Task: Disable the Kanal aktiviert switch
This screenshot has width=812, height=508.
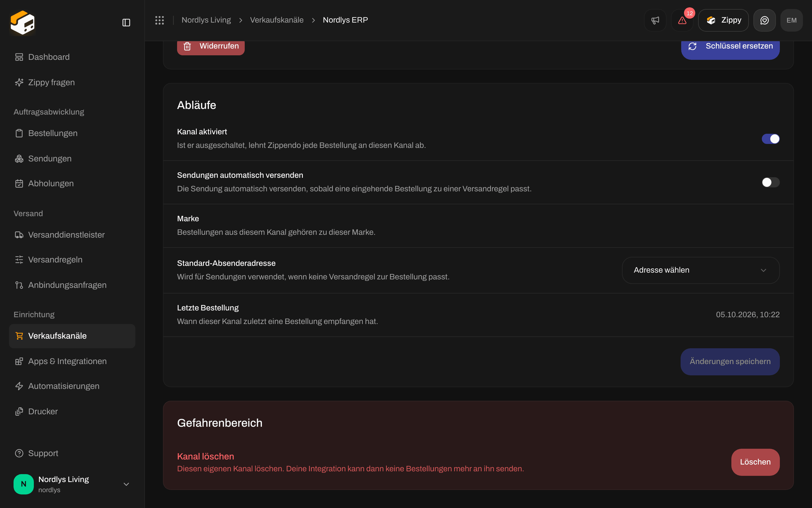Action: pyautogui.click(x=770, y=139)
